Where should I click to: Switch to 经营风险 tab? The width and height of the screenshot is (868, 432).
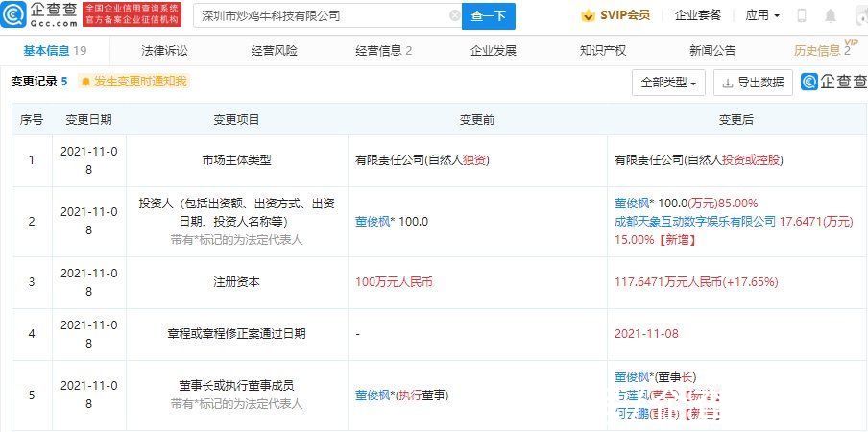274,51
